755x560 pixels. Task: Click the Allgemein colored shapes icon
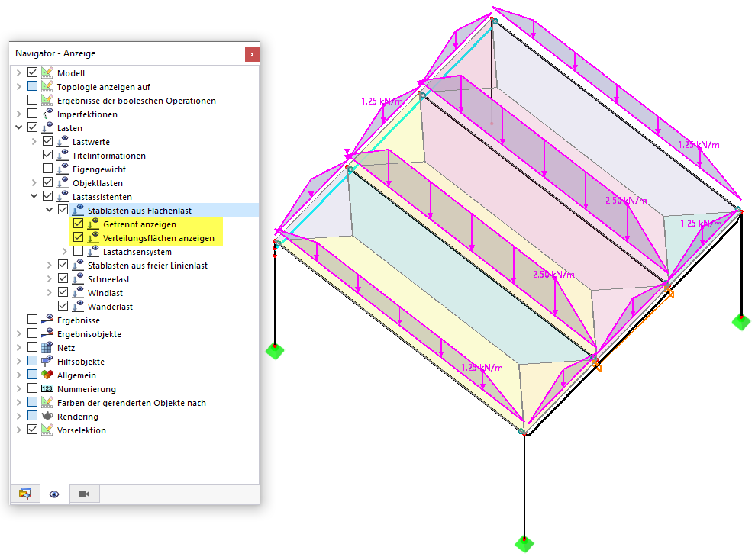coord(47,375)
